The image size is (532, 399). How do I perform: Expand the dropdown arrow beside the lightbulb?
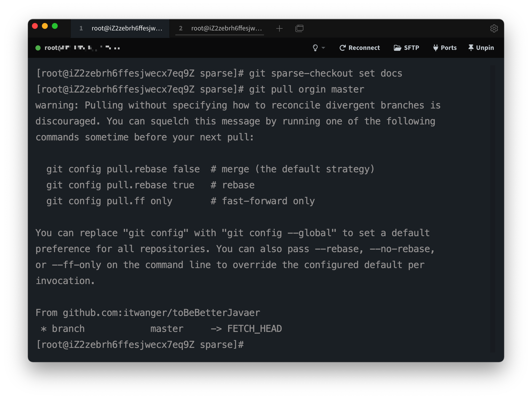pos(323,48)
